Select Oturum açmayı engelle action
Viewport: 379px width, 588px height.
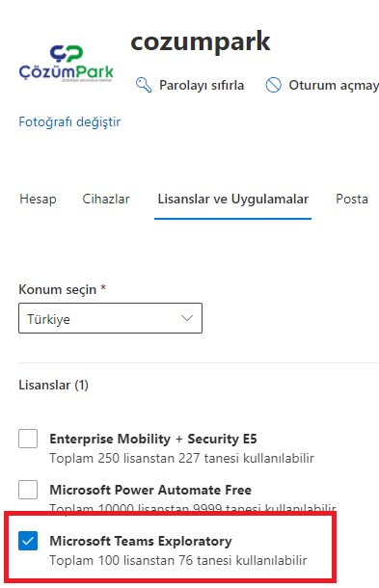(x=334, y=85)
